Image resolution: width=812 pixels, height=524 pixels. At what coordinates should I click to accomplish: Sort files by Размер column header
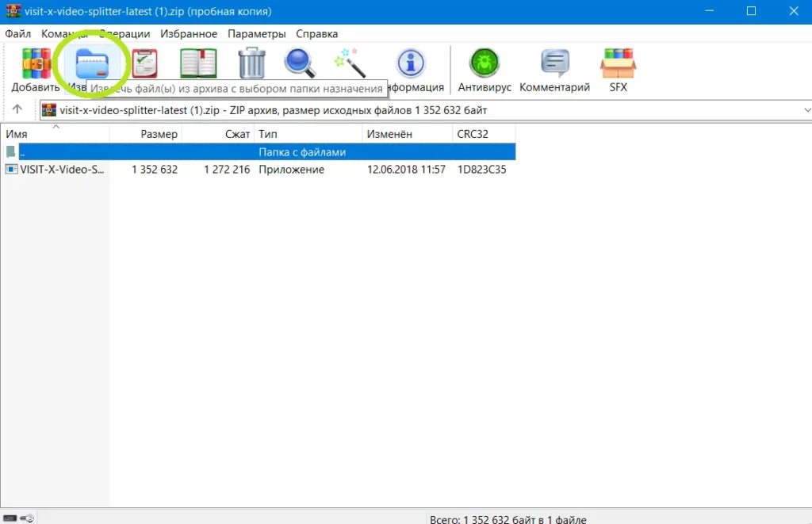[146, 134]
